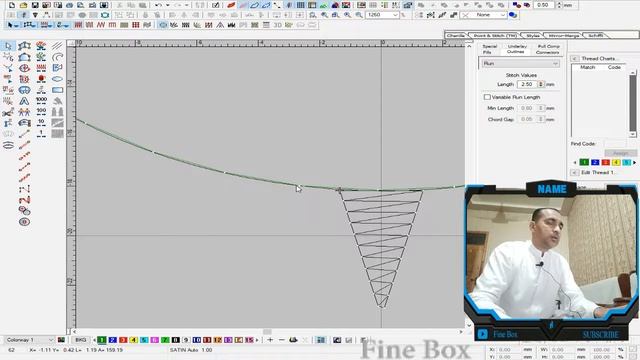
Task: Click the Thread Charts... button
Action: pyautogui.click(x=599, y=59)
